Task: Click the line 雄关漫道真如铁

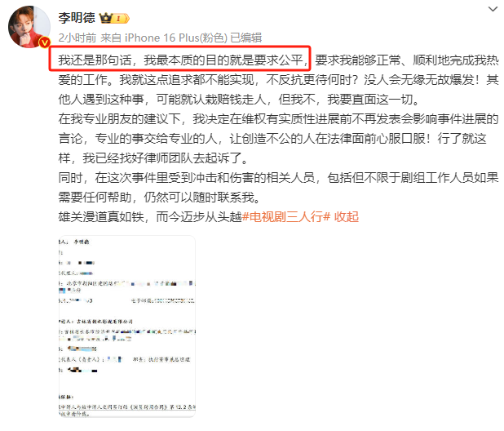Action: pos(150,217)
